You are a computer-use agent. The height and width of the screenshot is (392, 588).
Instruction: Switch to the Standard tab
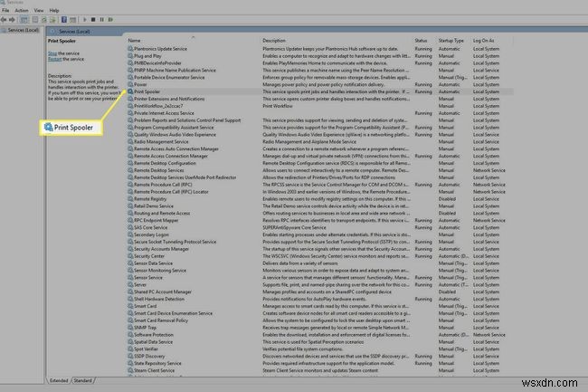click(82, 380)
